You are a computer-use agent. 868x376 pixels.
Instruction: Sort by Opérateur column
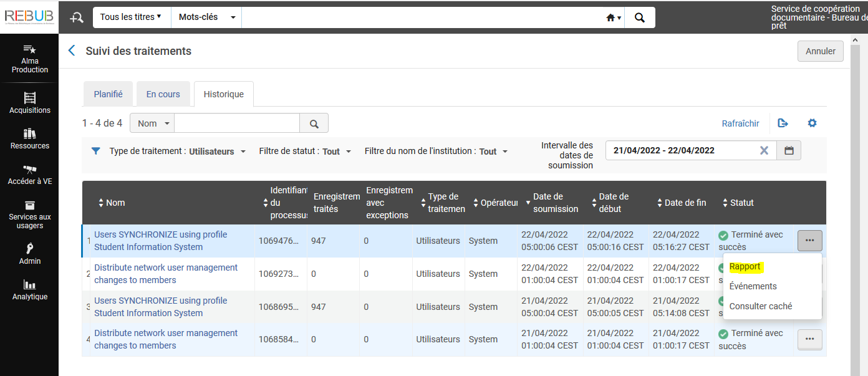click(x=495, y=203)
